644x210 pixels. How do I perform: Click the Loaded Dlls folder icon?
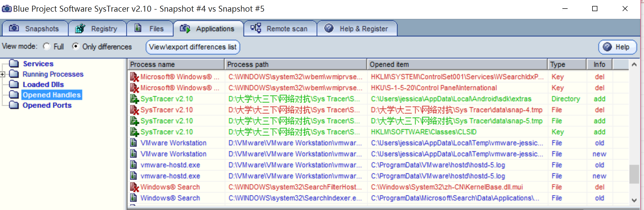14,84
